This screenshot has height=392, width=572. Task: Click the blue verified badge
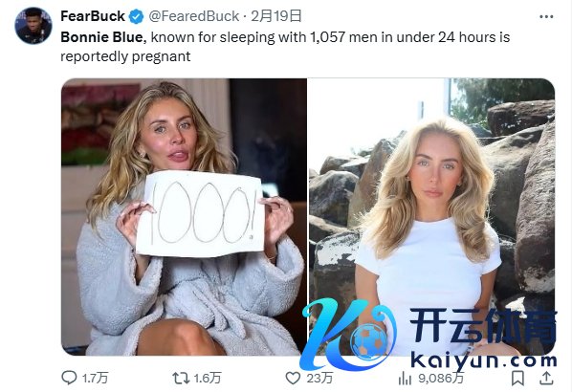tap(137, 17)
